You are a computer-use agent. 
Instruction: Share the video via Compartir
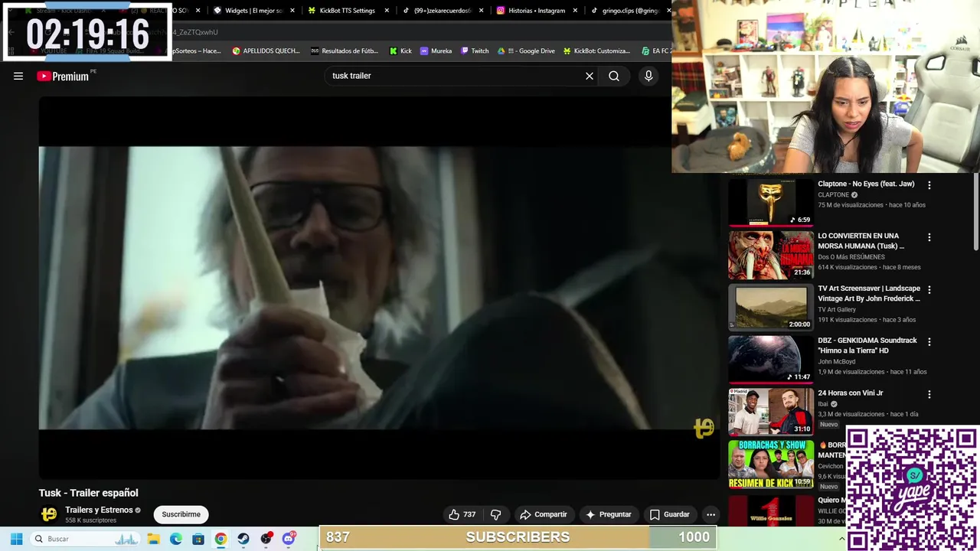(543, 514)
